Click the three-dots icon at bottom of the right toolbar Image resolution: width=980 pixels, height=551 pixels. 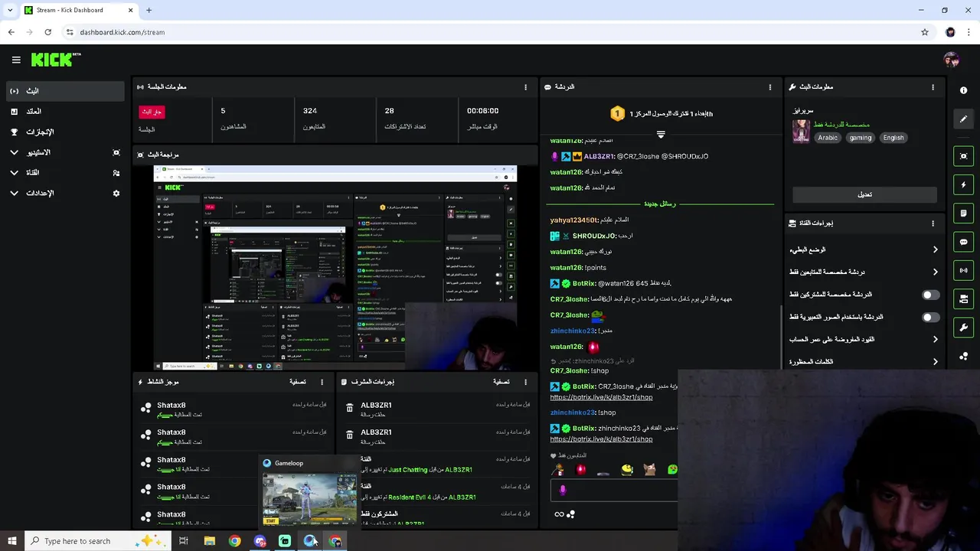point(963,356)
